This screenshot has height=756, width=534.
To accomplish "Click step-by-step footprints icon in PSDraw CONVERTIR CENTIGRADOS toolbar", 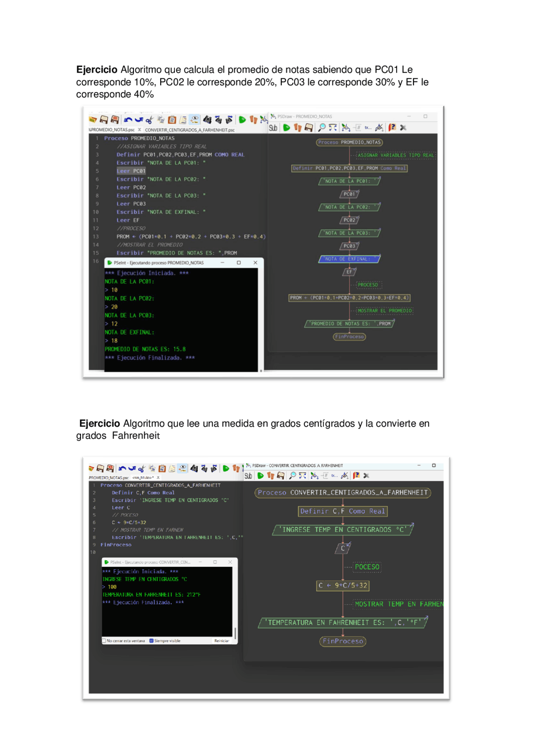I will coord(271,475).
